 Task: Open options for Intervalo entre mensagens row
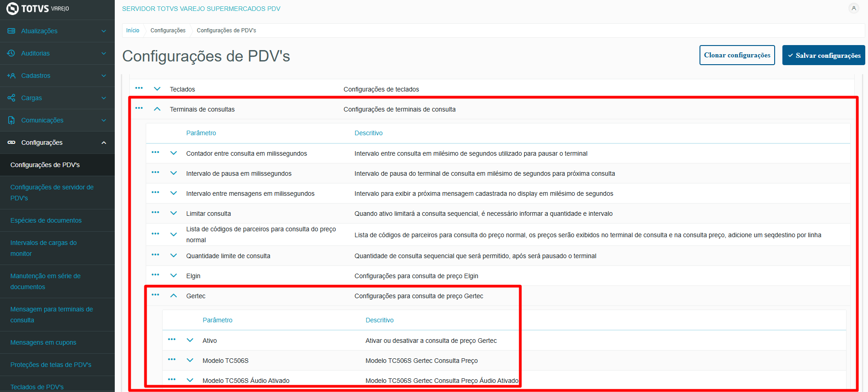pos(155,193)
